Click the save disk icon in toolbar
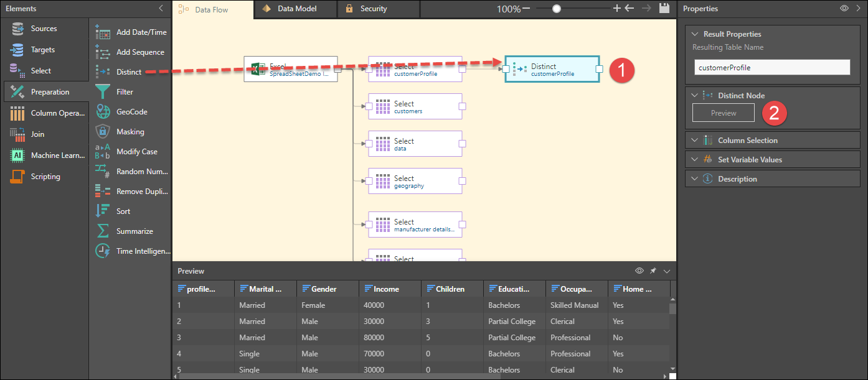This screenshot has width=868, height=380. click(664, 9)
